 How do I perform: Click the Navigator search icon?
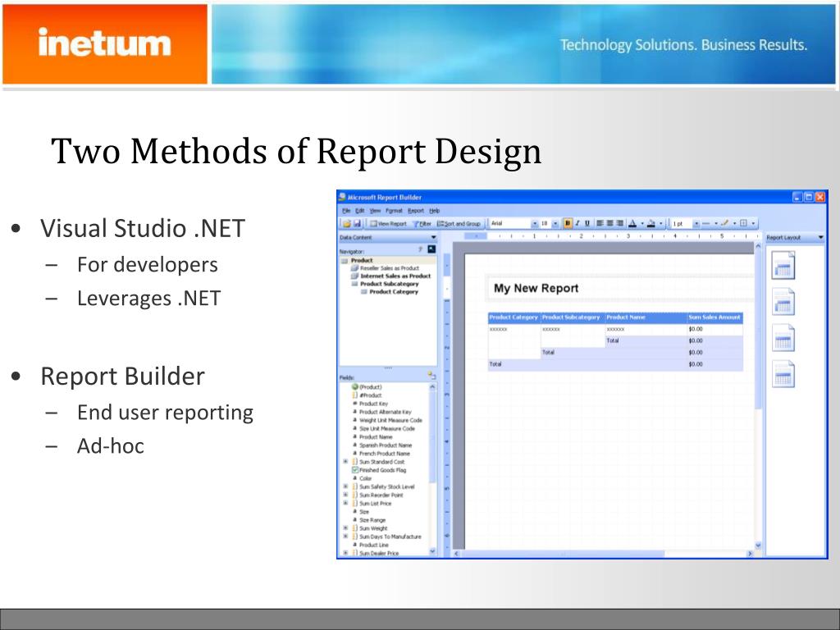431,249
